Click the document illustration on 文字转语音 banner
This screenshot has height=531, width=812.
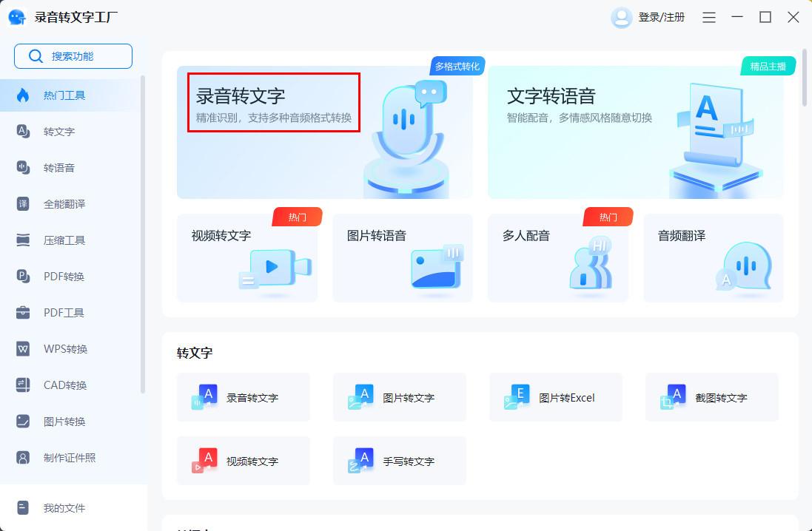[x=717, y=140]
